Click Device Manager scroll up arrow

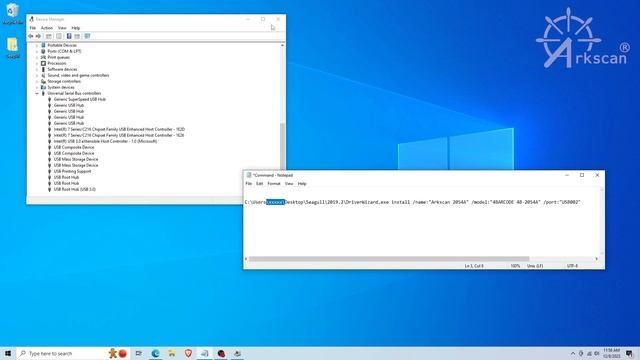point(282,45)
